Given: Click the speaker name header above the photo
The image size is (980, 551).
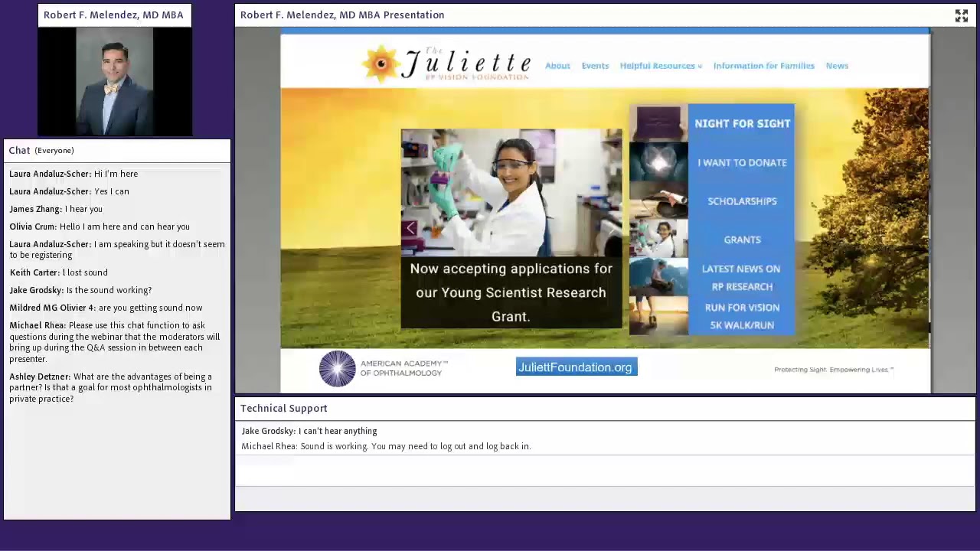Looking at the screenshot, I should point(113,15).
